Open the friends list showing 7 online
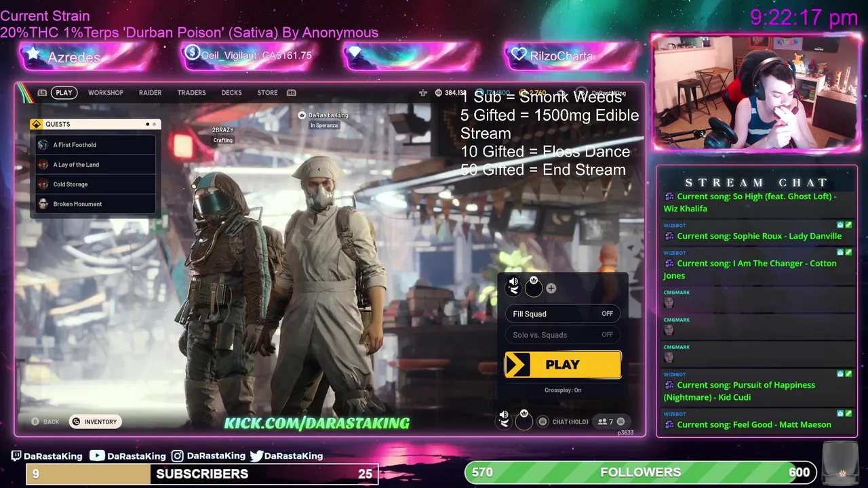The width and height of the screenshot is (868, 488). coord(610,422)
